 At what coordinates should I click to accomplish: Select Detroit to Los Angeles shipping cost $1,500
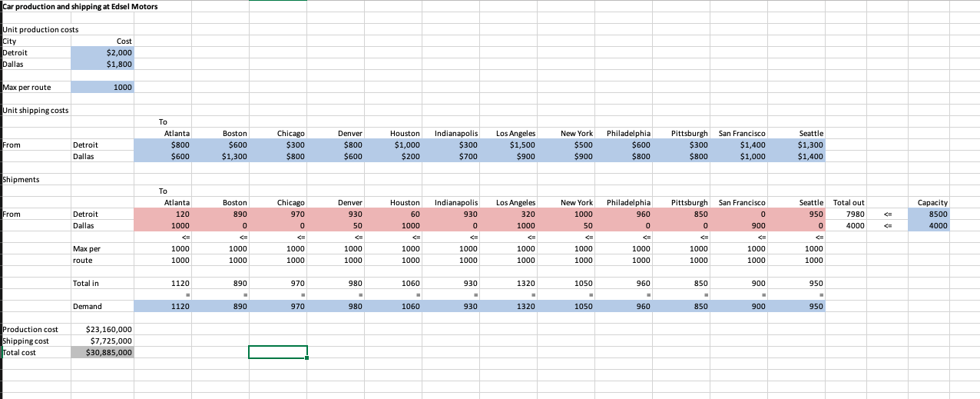point(508,145)
